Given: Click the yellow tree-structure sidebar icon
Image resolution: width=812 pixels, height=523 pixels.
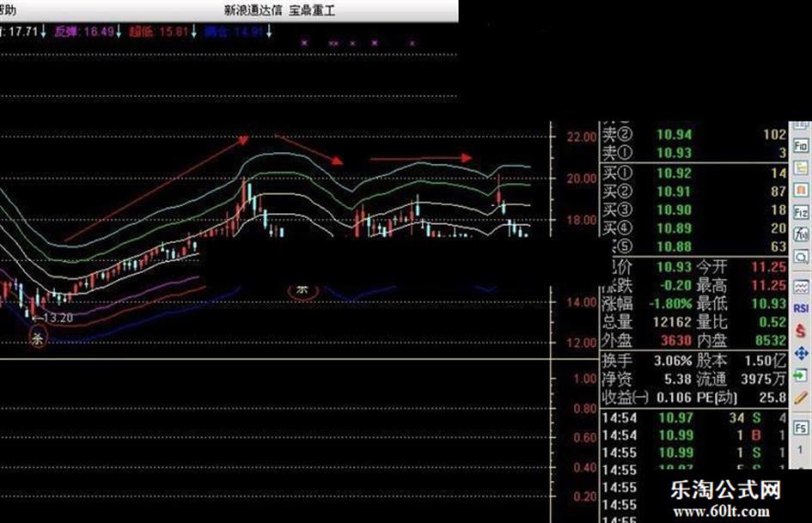Looking at the screenshot, I should tap(801, 167).
